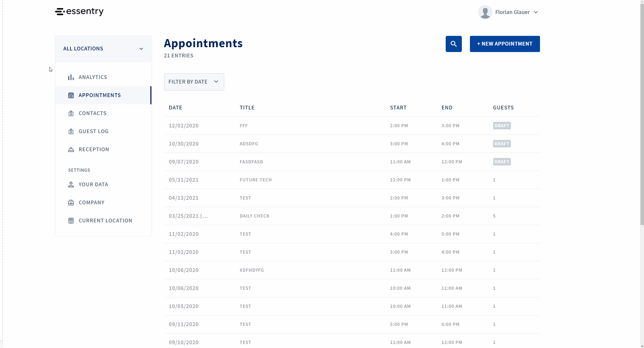Open the Future Tech appointment
This screenshot has height=348, width=644.
pyautogui.click(x=352, y=180)
